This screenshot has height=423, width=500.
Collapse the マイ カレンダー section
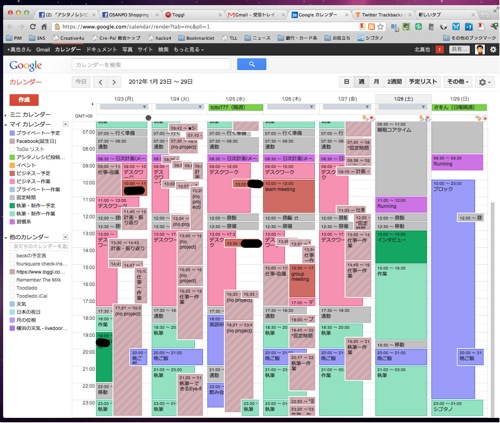pyautogui.click(x=6, y=124)
